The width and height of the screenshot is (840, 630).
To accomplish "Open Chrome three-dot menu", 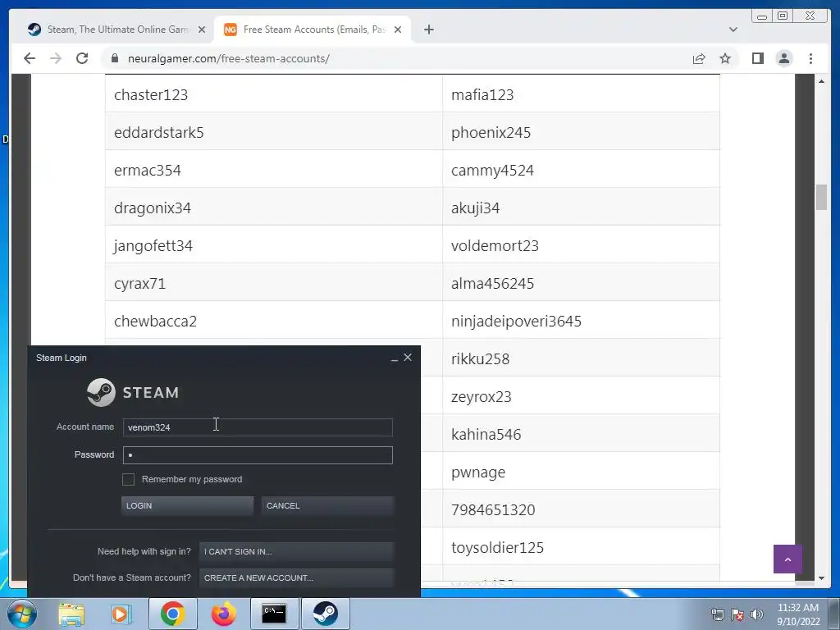I will pyautogui.click(x=810, y=58).
